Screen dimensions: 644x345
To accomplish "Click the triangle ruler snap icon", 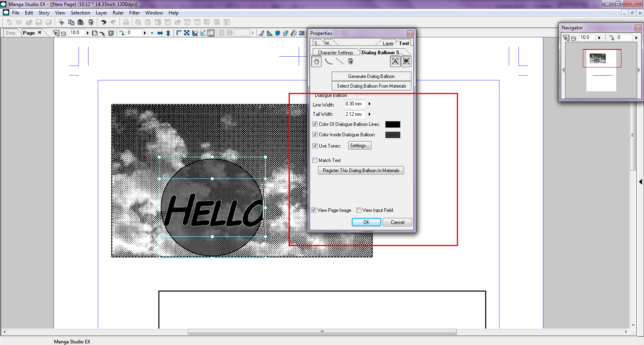I will [x=269, y=33].
